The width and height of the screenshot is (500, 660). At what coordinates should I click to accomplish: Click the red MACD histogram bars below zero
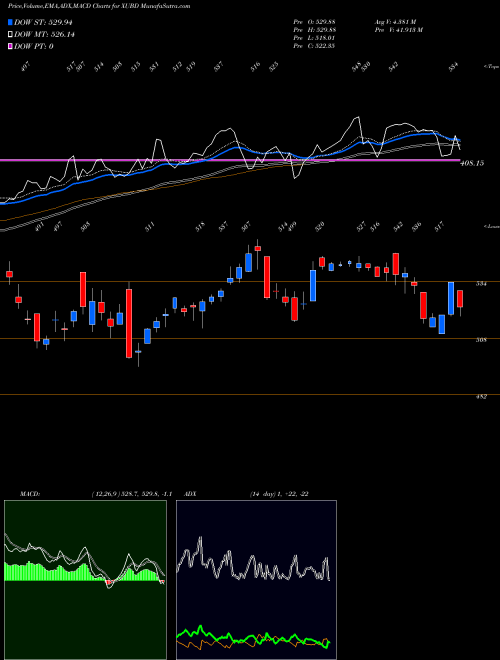tap(109, 582)
